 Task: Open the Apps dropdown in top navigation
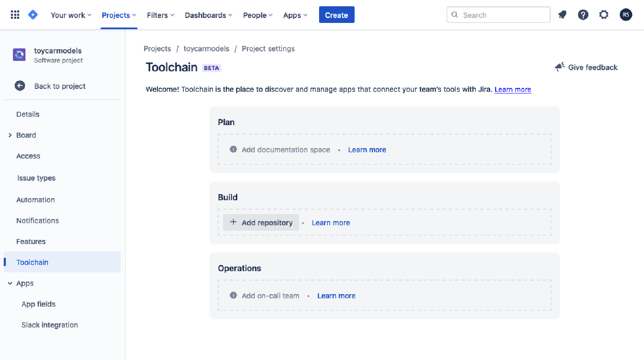(x=295, y=15)
